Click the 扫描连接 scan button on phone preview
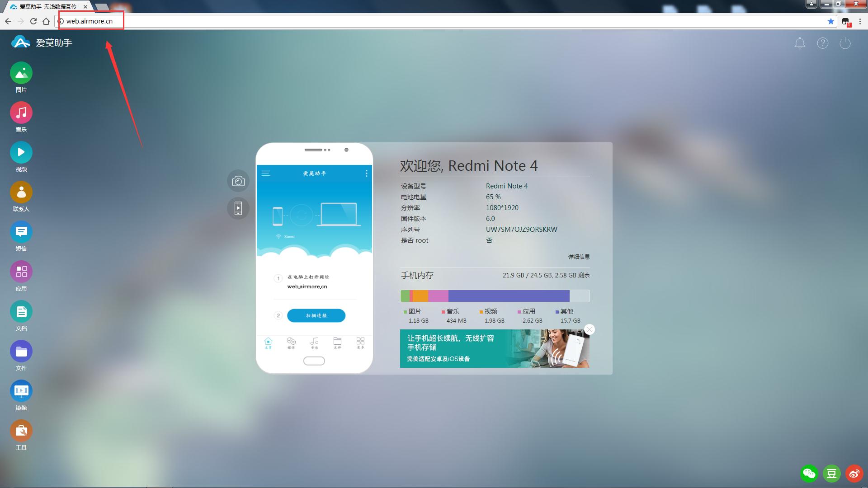Image resolution: width=868 pixels, height=488 pixels. coord(316,315)
